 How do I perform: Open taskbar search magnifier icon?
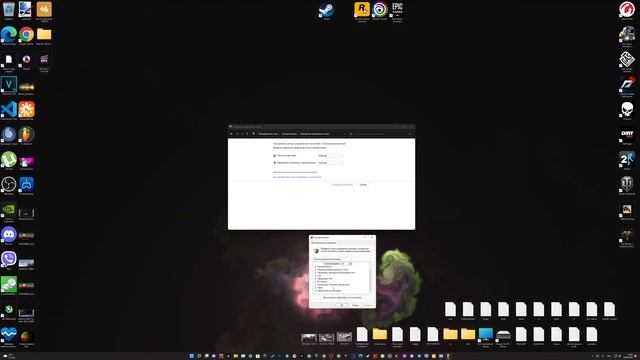pos(199,356)
